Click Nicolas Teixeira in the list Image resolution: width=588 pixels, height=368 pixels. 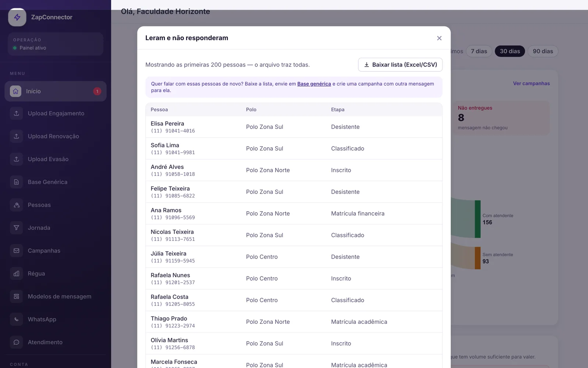tap(172, 232)
